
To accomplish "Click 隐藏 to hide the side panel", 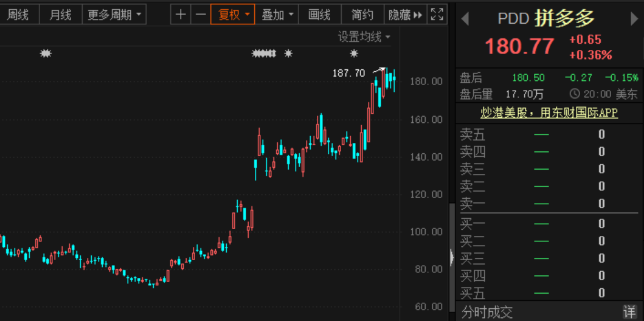I will [406, 15].
